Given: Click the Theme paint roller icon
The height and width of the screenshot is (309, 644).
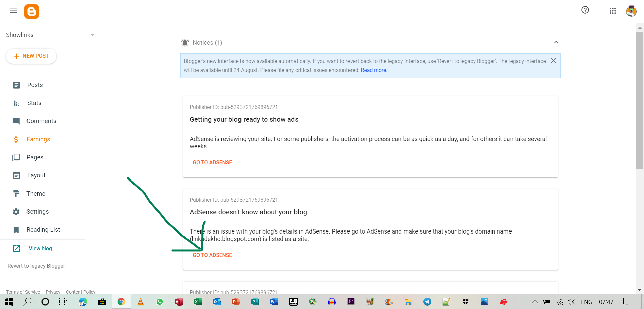Looking at the screenshot, I should pos(16,194).
